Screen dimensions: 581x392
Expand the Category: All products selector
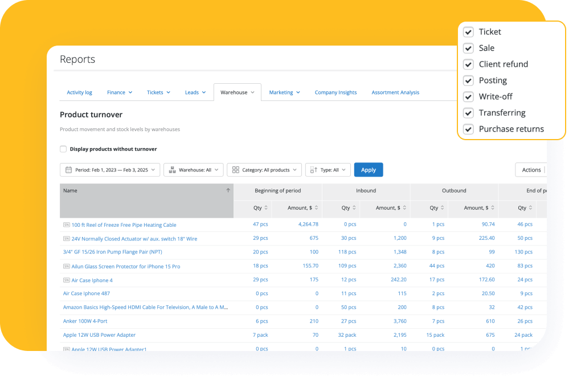(264, 169)
